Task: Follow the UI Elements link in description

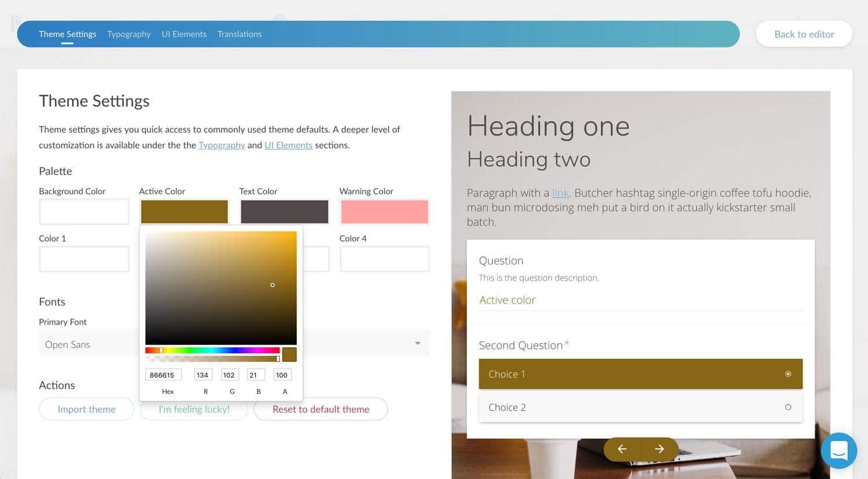Action: click(288, 145)
